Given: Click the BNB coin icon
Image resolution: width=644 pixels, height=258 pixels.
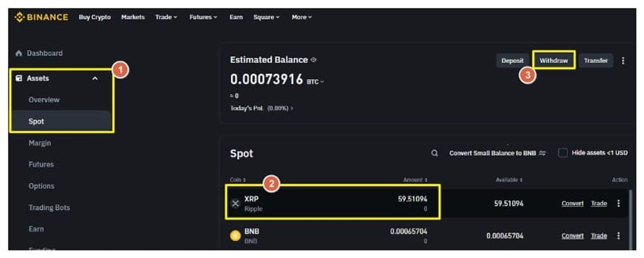Looking at the screenshot, I should 236,236.
